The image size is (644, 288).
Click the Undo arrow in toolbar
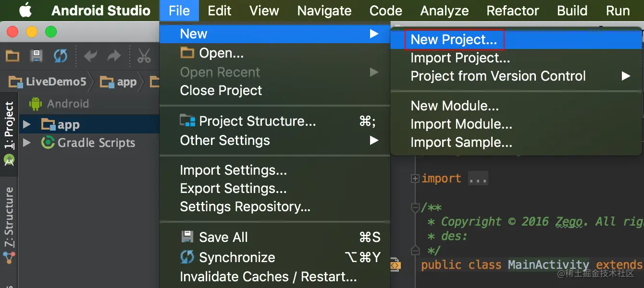click(x=90, y=56)
